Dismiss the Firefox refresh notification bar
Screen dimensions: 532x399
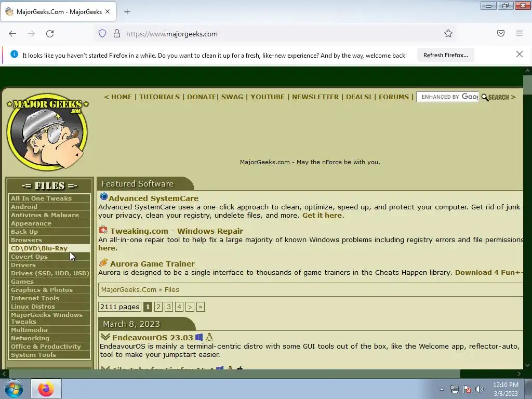pos(519,54)
